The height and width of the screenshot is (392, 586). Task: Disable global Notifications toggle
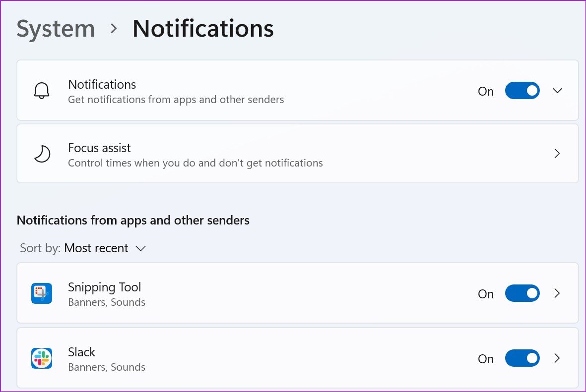coord(522,91)
